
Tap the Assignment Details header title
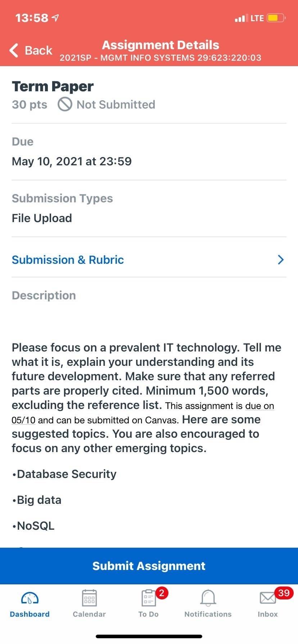coord(161,45)
